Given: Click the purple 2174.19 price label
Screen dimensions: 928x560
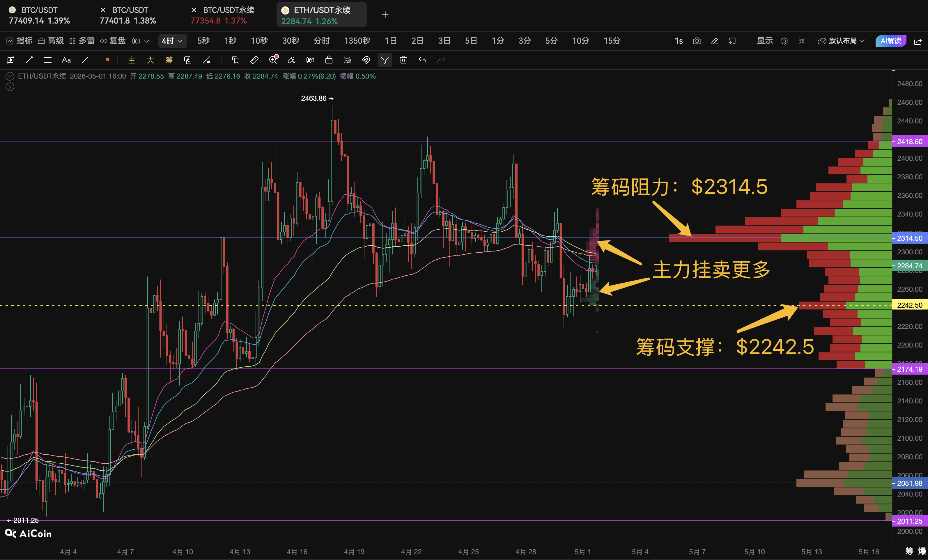Looking at the screenshot, I should pyautogui.click(x=910, y=369).
